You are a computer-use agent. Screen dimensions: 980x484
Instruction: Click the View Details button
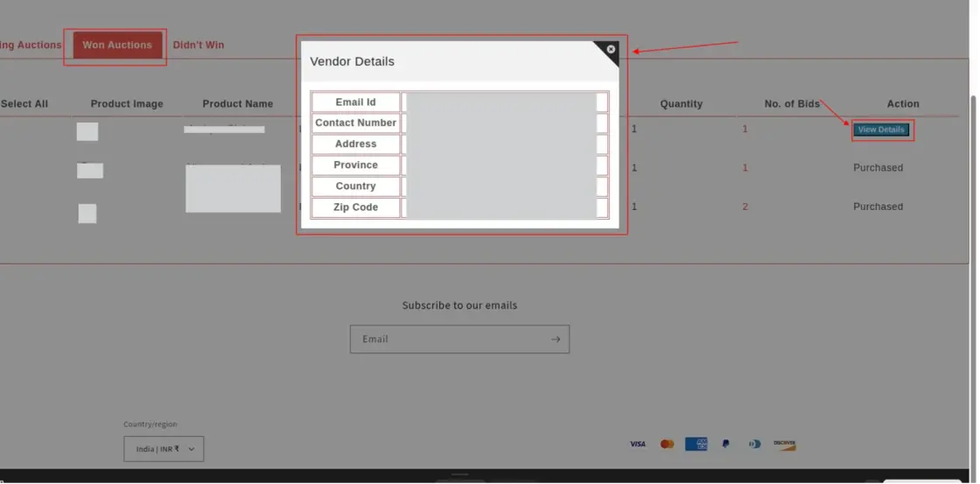pyautogui.click(x=880, y=130)
